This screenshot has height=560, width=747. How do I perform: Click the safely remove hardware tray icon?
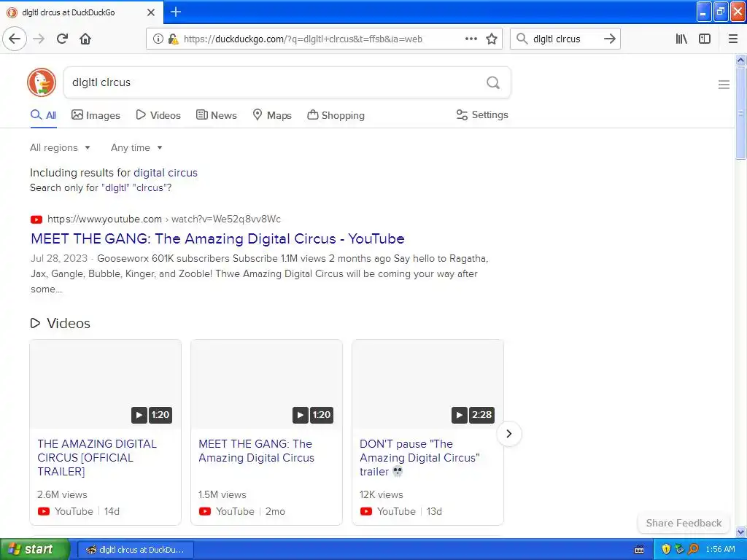click(679, 550)
